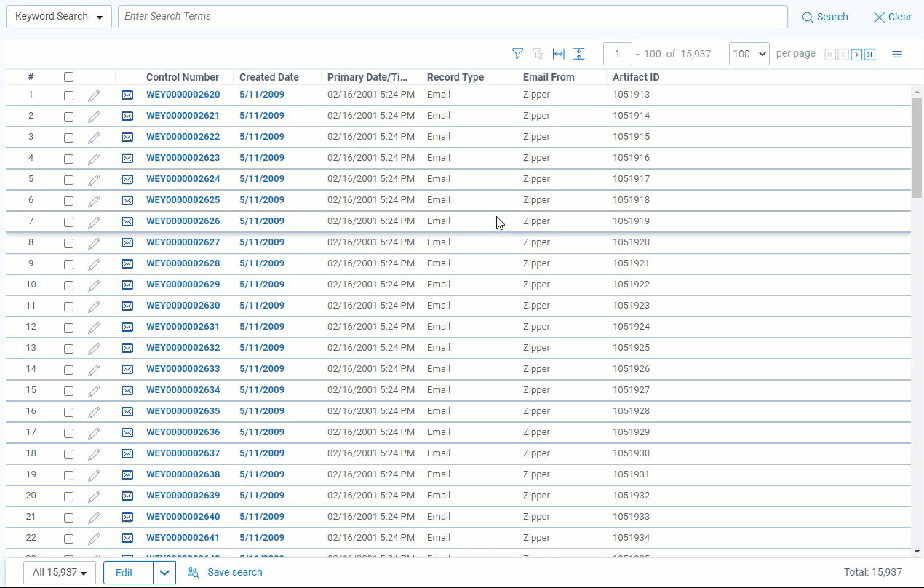Viewport: 924px width, 588px height.
Task: Select the checkbox for row 1
Action: [68, 95]
